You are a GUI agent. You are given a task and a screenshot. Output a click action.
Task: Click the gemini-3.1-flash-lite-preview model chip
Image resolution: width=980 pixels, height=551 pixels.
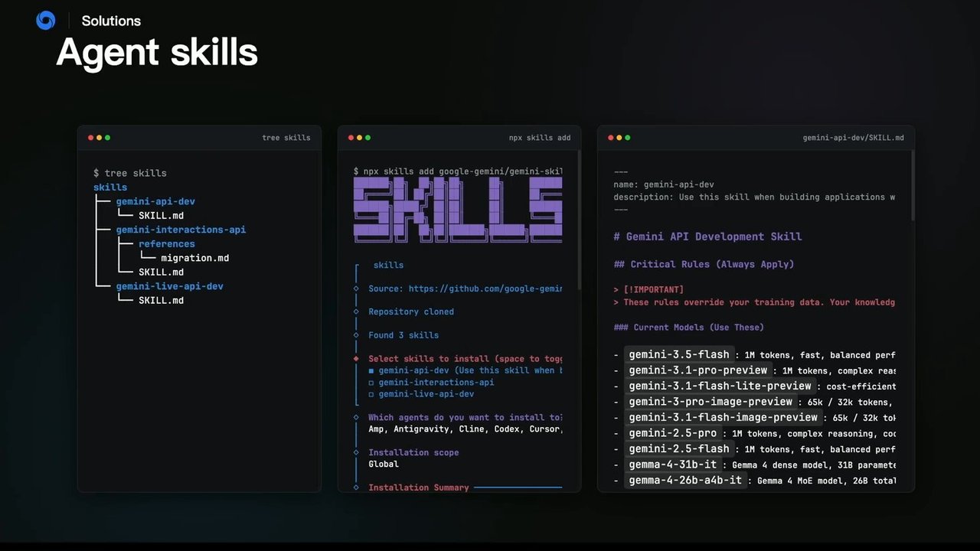tap(720, 386)
